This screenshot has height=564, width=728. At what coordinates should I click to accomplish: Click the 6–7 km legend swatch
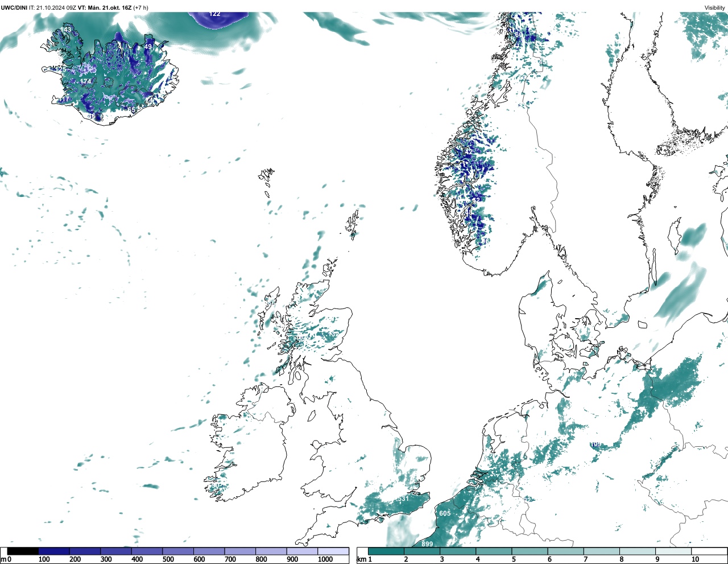pos(565,551)
